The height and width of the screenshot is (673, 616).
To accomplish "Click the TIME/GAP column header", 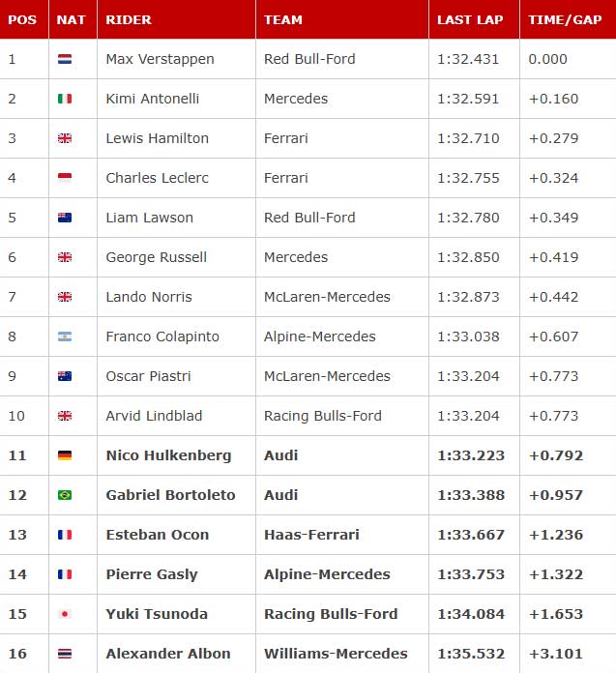I will pos(565,19).
